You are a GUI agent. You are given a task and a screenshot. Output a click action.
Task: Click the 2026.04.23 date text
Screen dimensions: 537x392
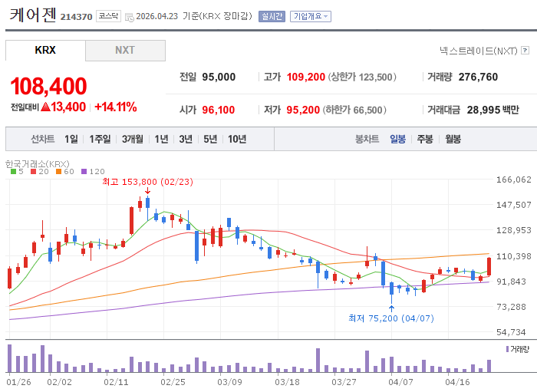(x=156, y=16)
